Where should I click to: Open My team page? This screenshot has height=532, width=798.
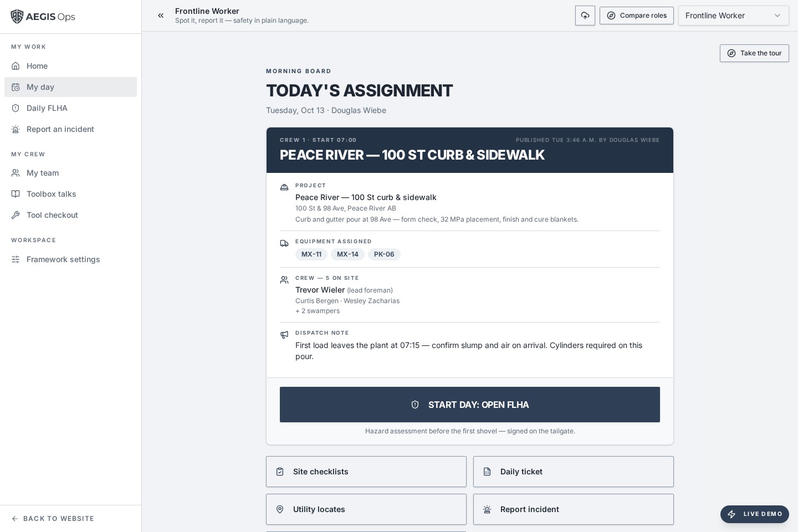(70, 173)
